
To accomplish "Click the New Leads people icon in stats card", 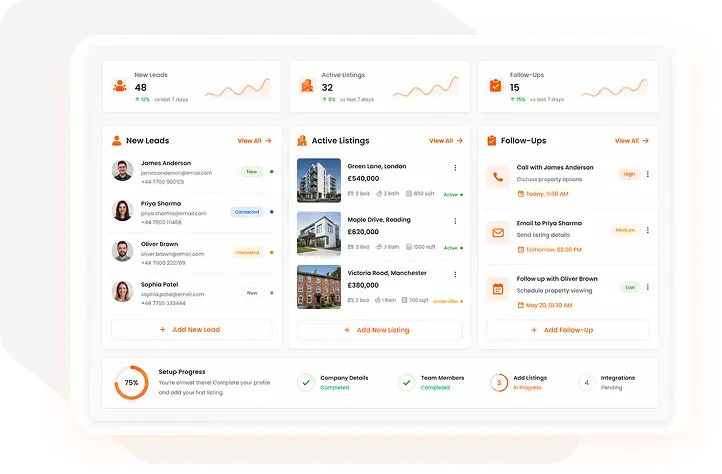I will click(120, 86).
